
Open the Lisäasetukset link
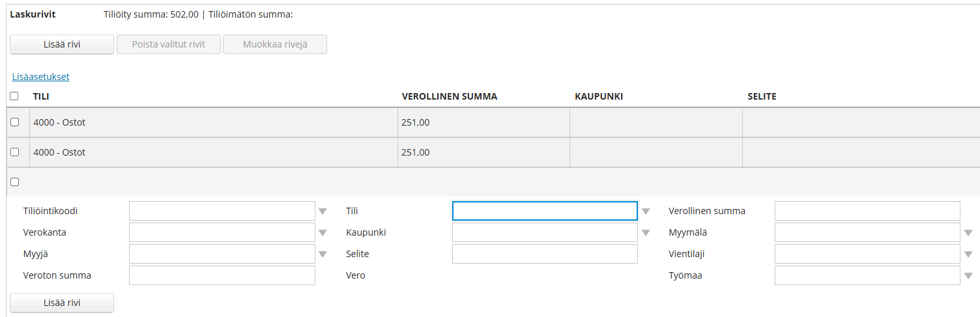click(x=40, y=77)
